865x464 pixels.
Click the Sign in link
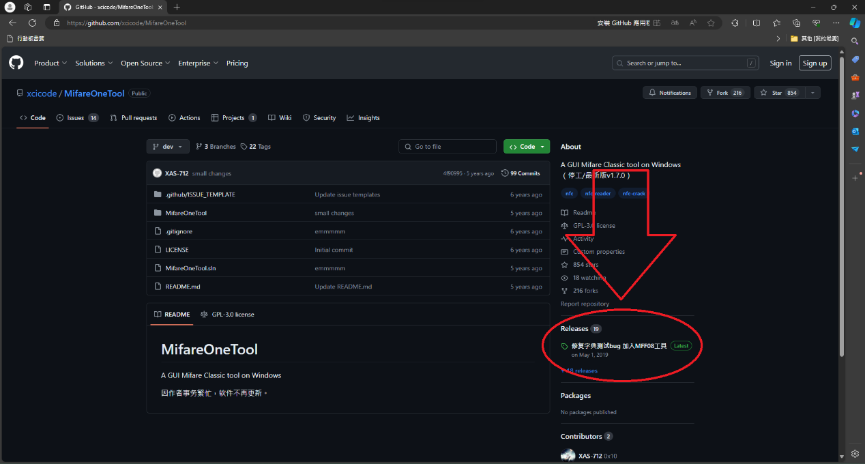[x=780, y=63]
